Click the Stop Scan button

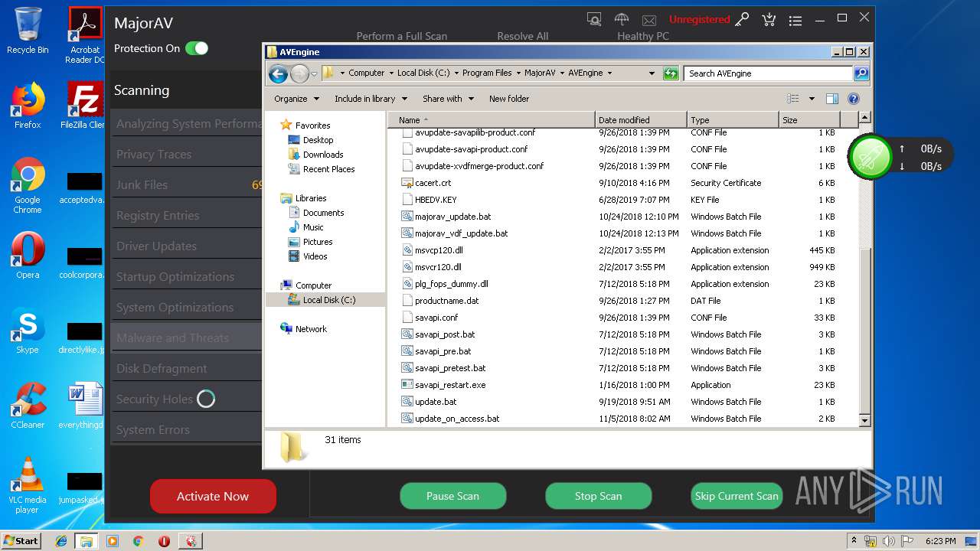(598, 496)
